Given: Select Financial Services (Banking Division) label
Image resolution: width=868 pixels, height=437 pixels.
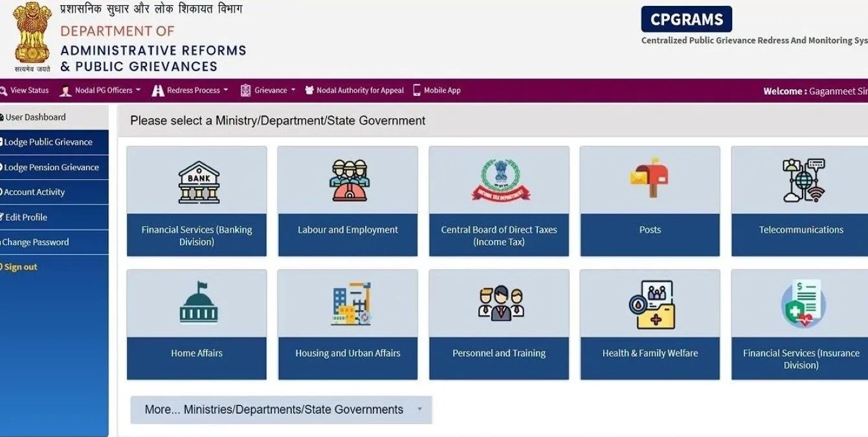Looking at the screenshot, I should (197, 236).
